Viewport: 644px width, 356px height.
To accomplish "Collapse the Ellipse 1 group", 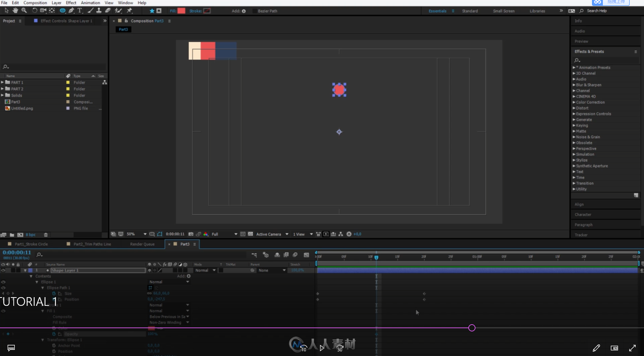I will [x=37, y=282].
